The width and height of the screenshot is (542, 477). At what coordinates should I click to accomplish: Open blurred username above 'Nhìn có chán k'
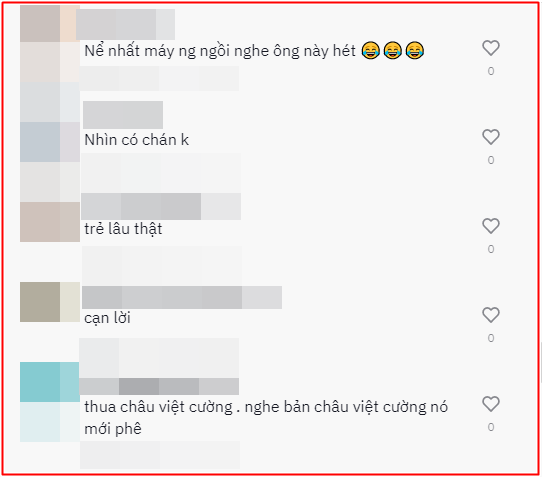coord(123,115)
